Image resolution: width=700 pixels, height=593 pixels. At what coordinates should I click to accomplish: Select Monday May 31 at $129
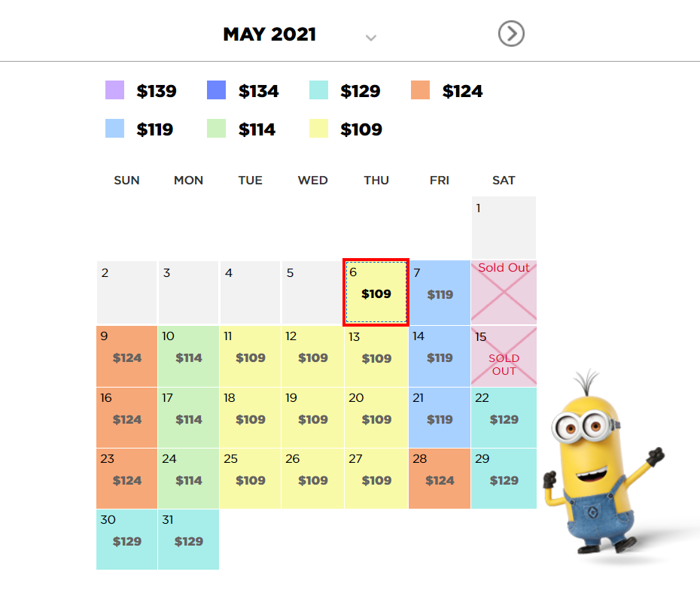(188, 540)
